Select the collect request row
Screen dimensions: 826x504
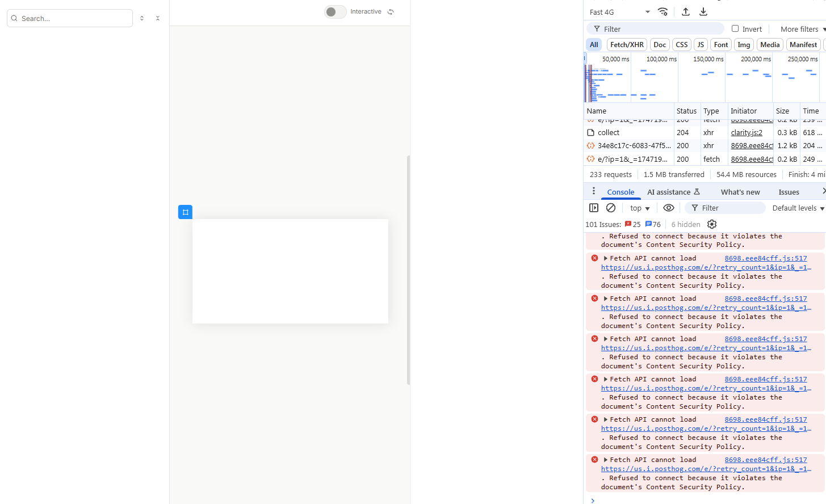coord(608,132)
